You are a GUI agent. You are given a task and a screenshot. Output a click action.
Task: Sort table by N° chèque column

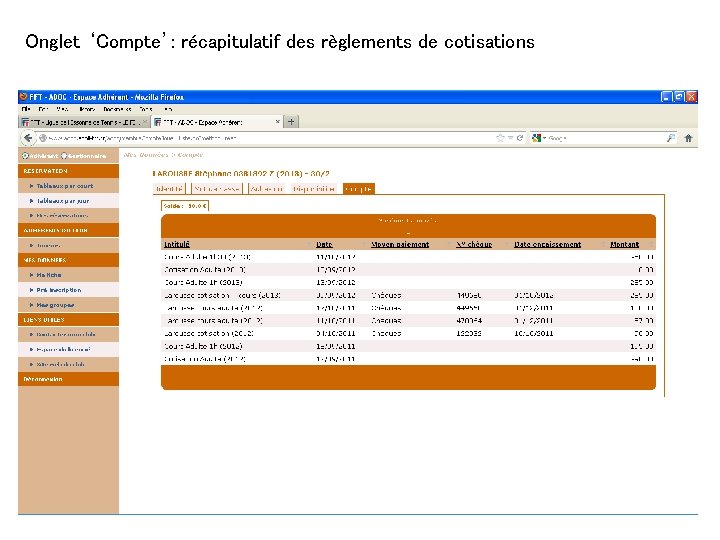point(474,244)
